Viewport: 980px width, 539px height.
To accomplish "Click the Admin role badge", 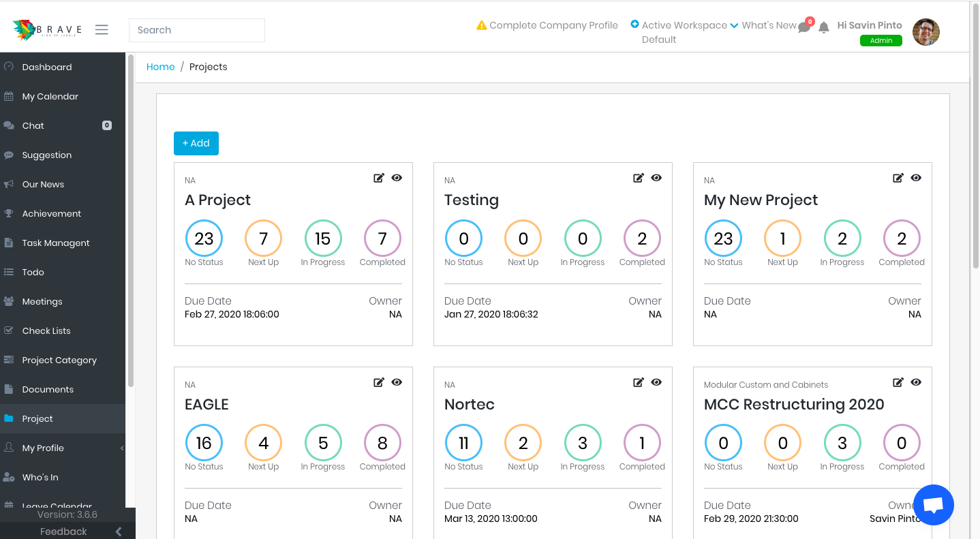I will coord(881,41).
